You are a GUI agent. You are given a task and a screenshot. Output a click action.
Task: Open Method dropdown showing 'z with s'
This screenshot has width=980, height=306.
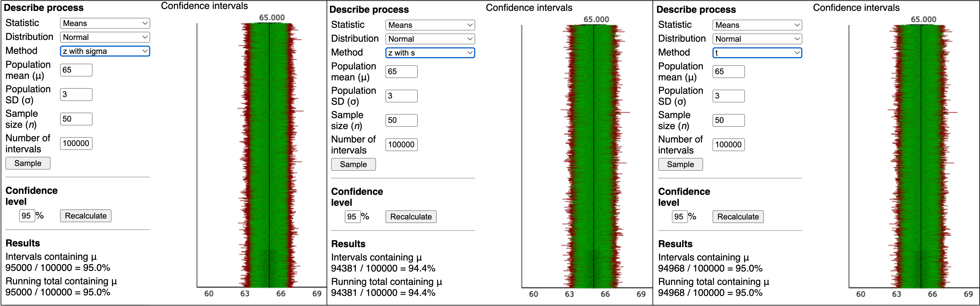(430, 53)
